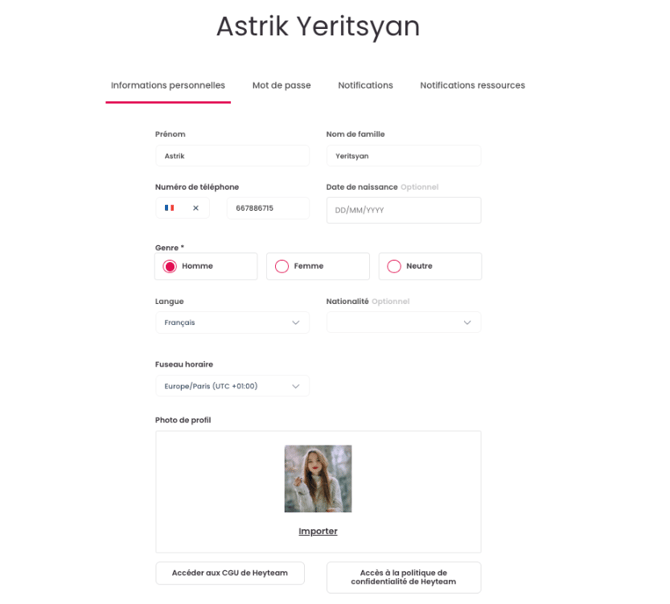Click the profile photo thumbnail

[x=318, y=478]
